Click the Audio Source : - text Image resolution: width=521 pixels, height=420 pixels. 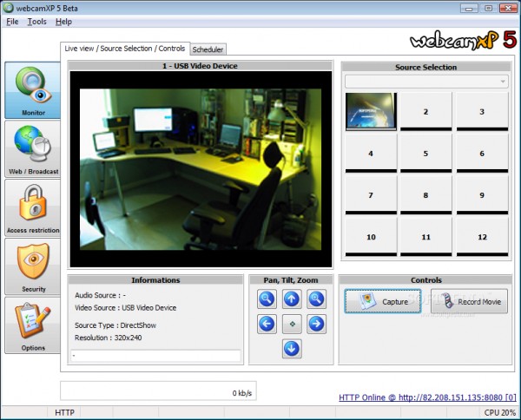[x=100, y=295]
